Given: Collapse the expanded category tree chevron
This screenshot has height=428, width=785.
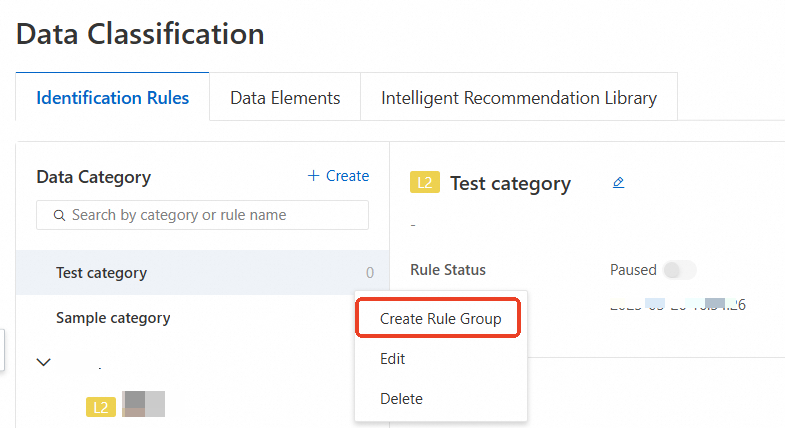Looking at the screenshot, I should pyautogui.click(x=43, y=362).
